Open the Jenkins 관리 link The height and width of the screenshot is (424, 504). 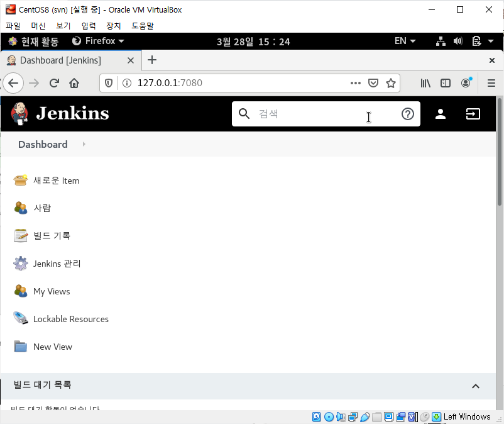pyautogui.click(x=57, y=264)
